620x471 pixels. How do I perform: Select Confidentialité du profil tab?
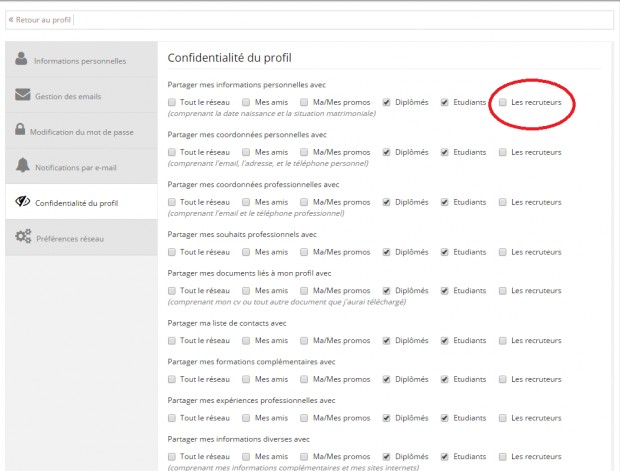point(81,202)
